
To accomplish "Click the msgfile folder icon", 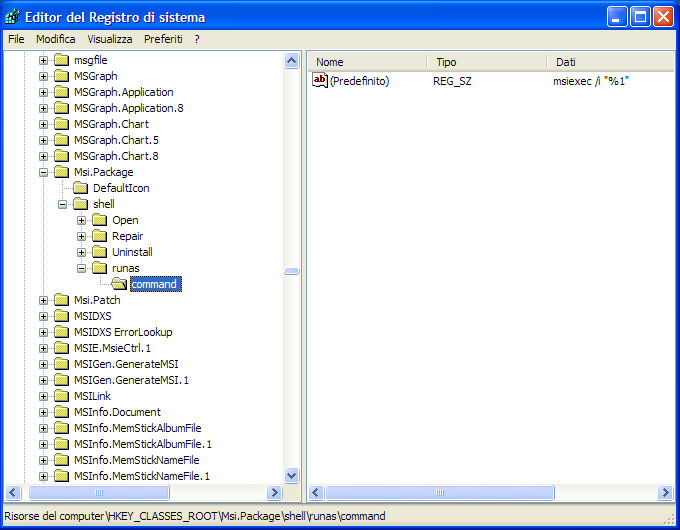I will (x=62, y=60).
